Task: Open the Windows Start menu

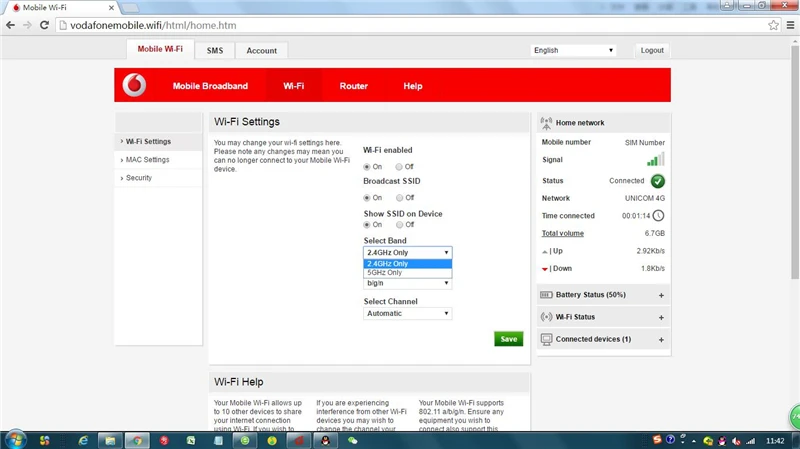Action: click(x=15, y=440)
